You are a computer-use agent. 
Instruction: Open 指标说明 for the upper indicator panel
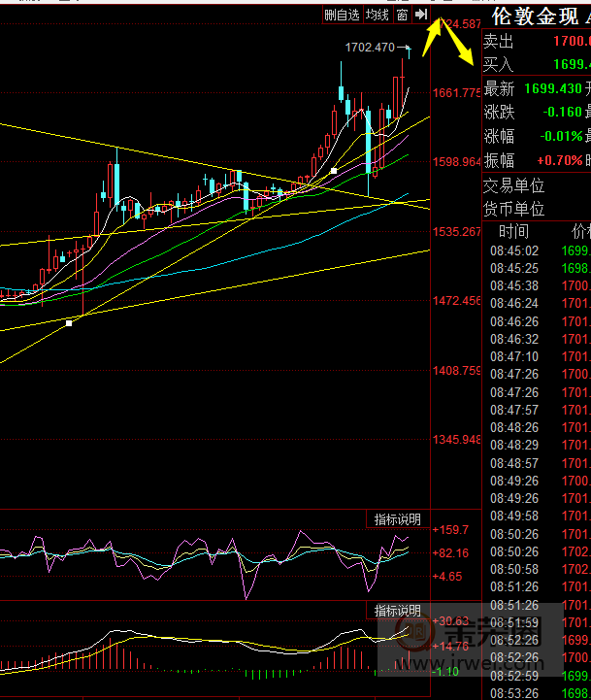[x=398, y=519]
